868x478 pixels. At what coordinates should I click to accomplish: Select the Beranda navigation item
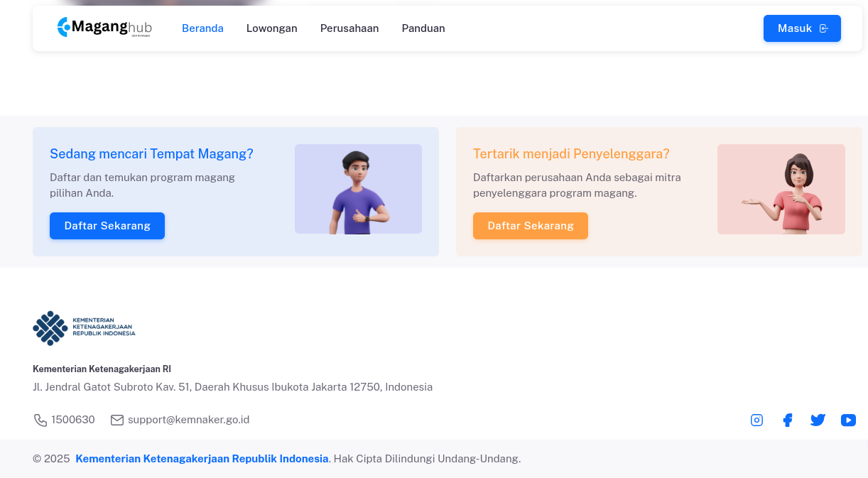[x=202, y=28]
